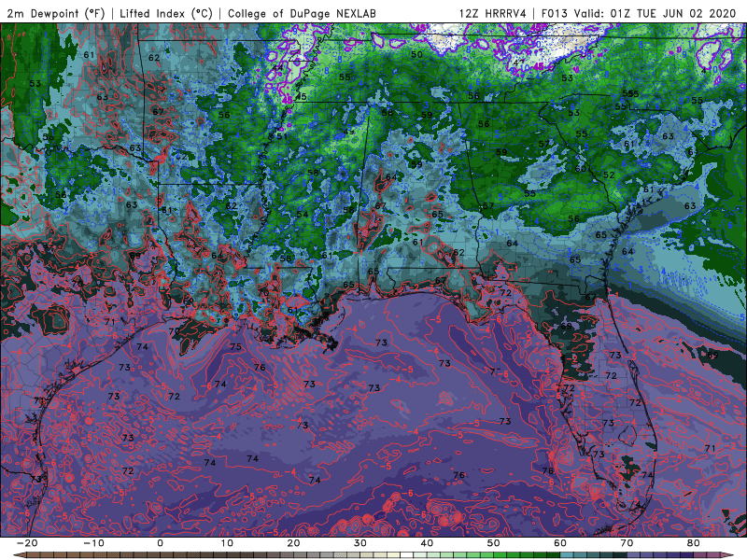Click the 10 label on the color scale
747x560 pixels.
pos(227,543)
